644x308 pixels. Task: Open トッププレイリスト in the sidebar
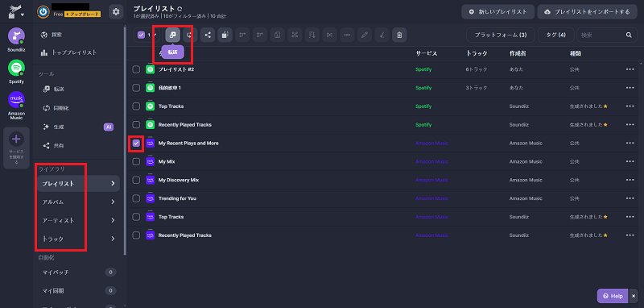point(68,52)
